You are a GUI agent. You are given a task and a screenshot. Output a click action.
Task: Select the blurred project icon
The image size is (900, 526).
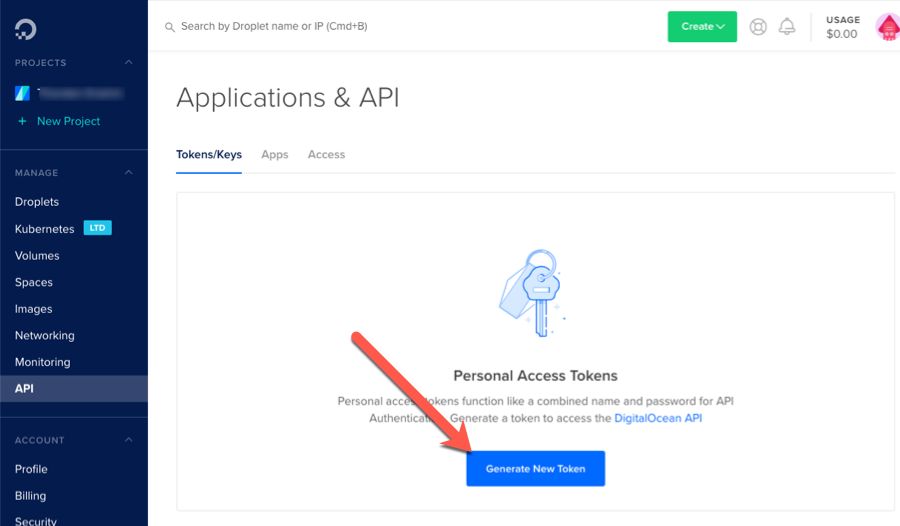pos(22,93)
